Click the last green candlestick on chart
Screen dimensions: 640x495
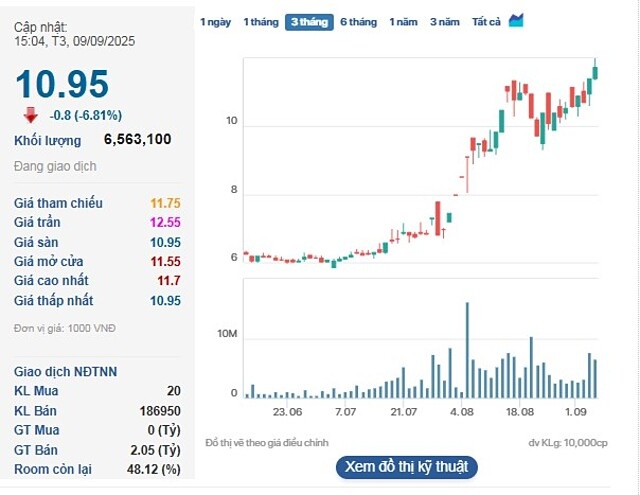pyautogui.click(x=595, y=71)
